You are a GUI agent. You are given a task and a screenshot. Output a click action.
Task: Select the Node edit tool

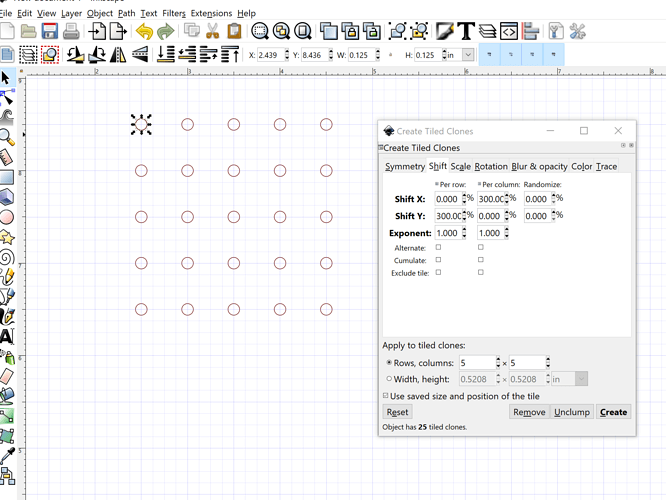pos(7,98)
